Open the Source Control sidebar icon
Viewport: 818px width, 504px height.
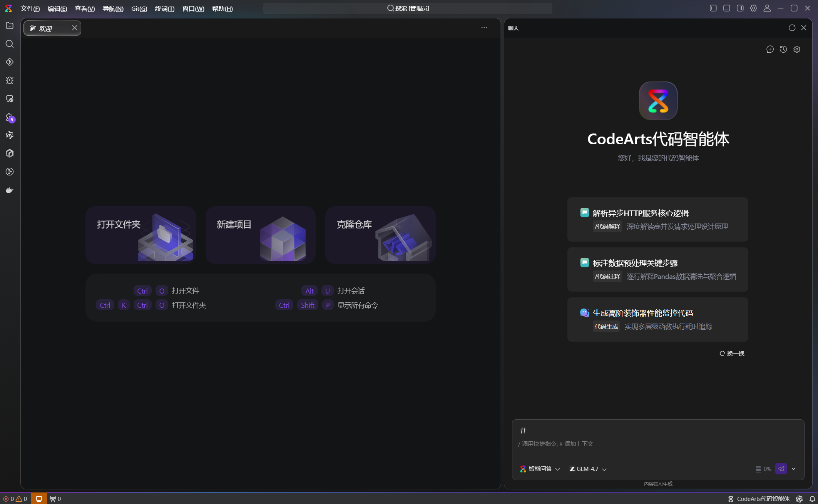click(10, 62)
